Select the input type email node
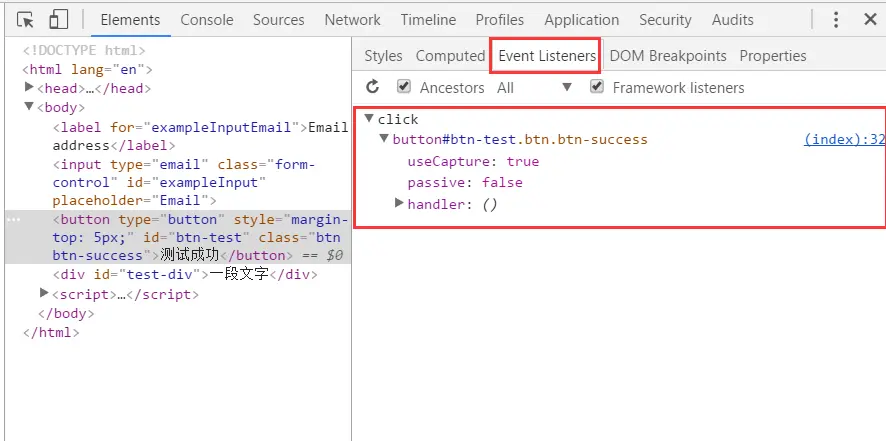 (184, 182)
